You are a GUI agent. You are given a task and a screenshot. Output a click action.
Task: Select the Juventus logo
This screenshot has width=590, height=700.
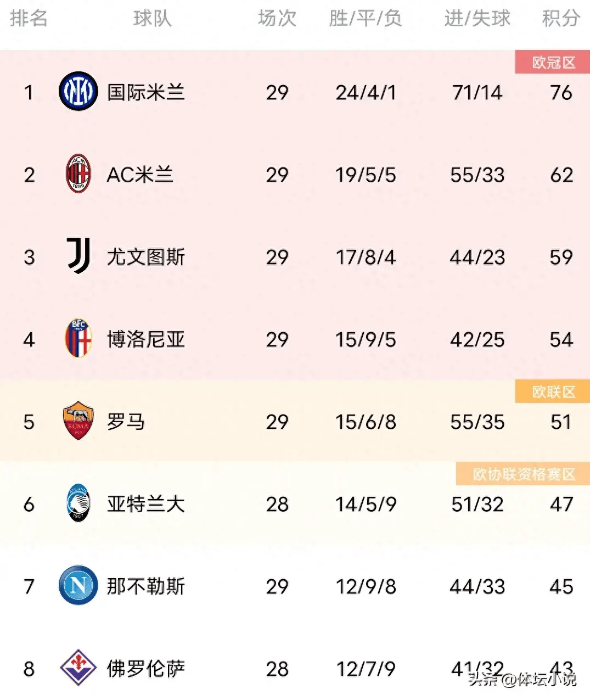(x=78, y=256)
